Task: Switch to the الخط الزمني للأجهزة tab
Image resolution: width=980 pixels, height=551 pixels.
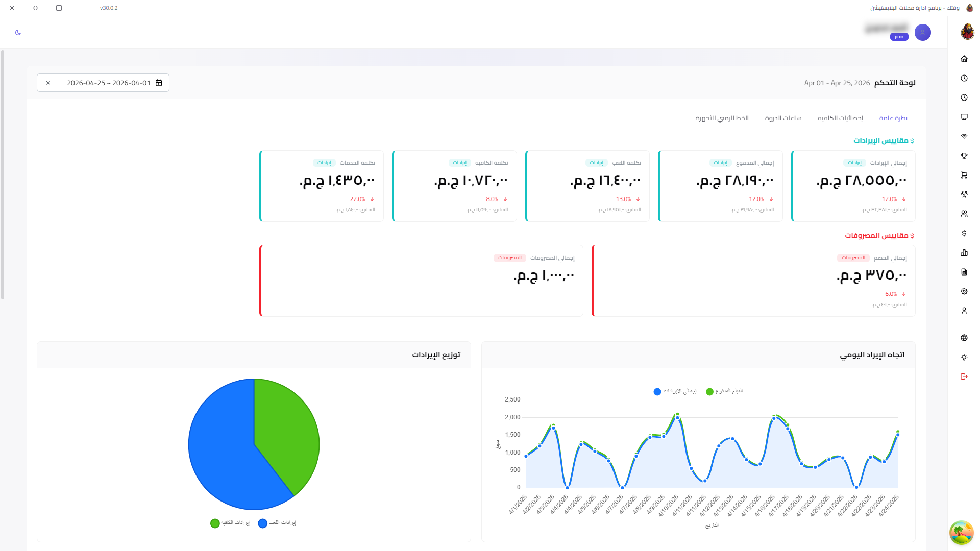Action: coord(722,118)
